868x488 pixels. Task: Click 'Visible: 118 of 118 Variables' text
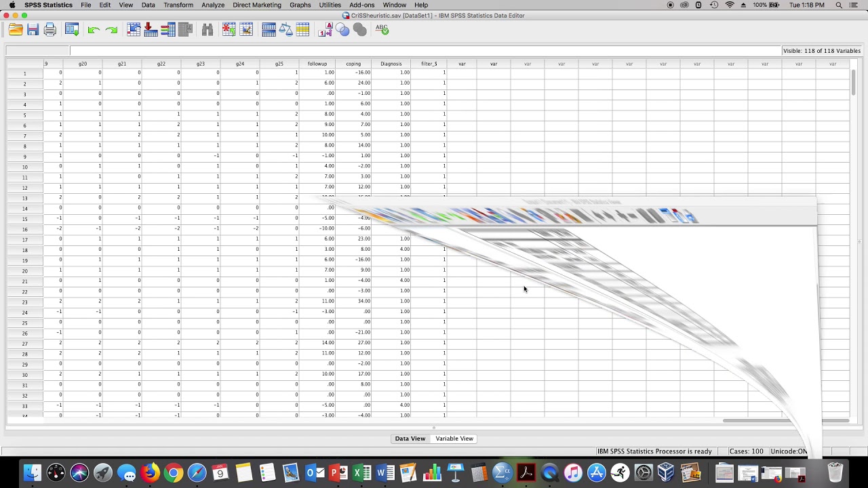coord(821,51)
